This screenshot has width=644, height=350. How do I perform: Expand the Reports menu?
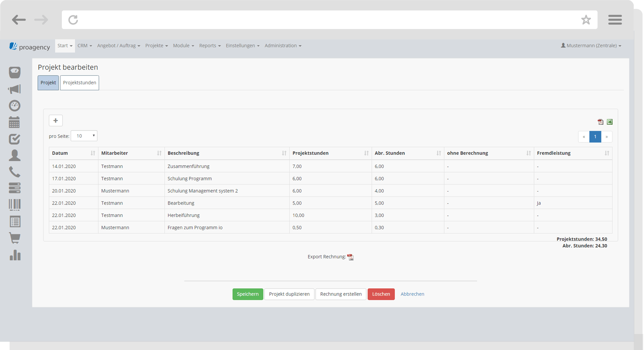pos(210,46)
